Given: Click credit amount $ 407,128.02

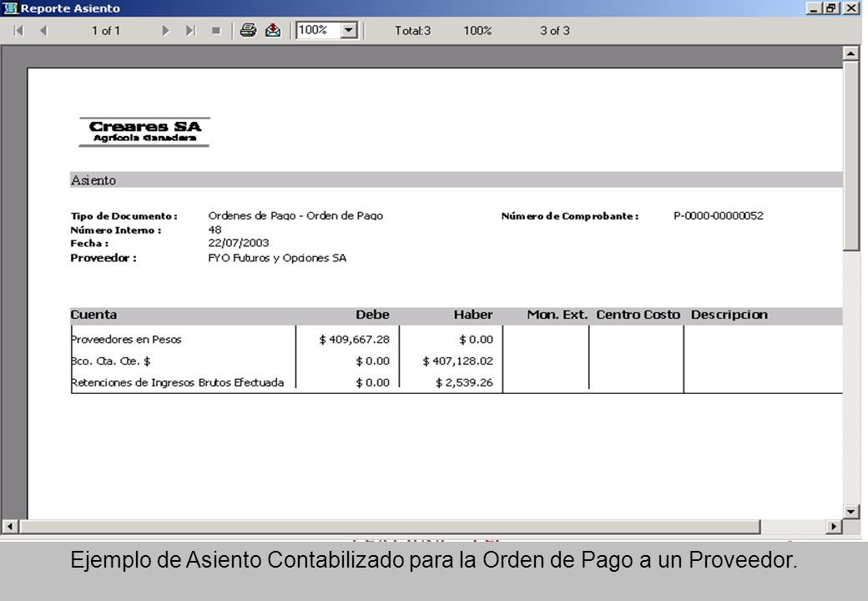Looking at the screenshot, I should click(458, 361).
